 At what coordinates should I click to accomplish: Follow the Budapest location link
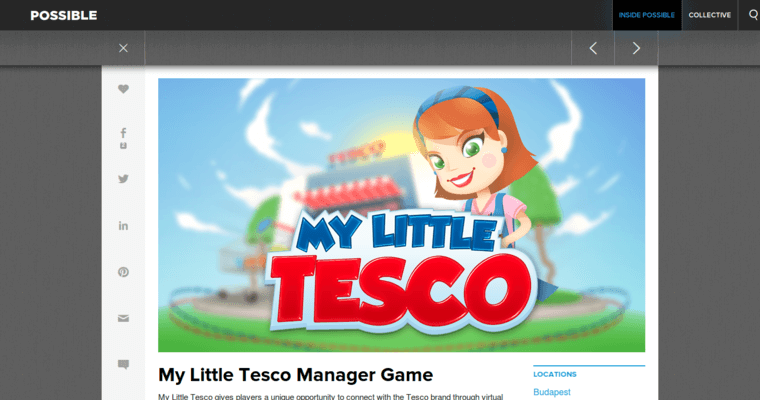point(552,392)
